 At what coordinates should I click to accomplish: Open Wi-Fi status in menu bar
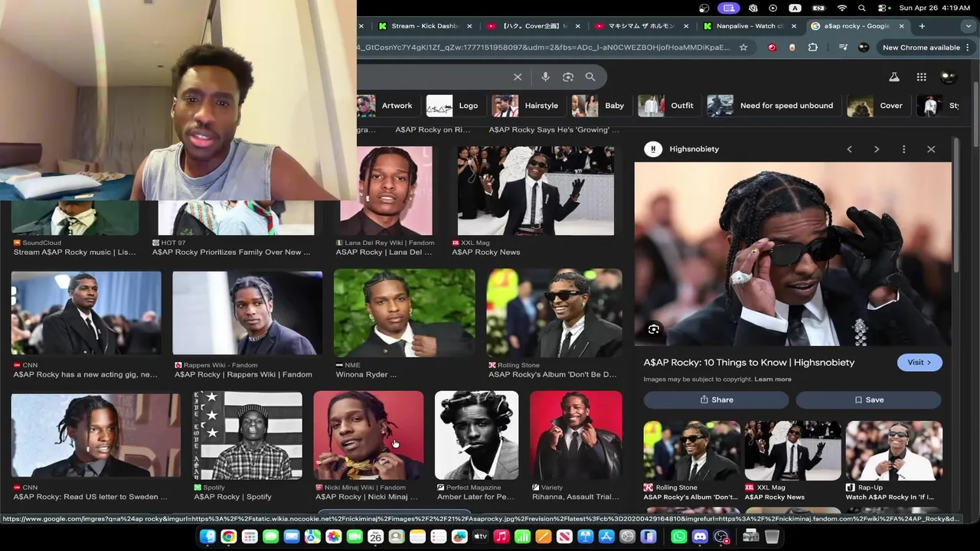coord(842,8)
